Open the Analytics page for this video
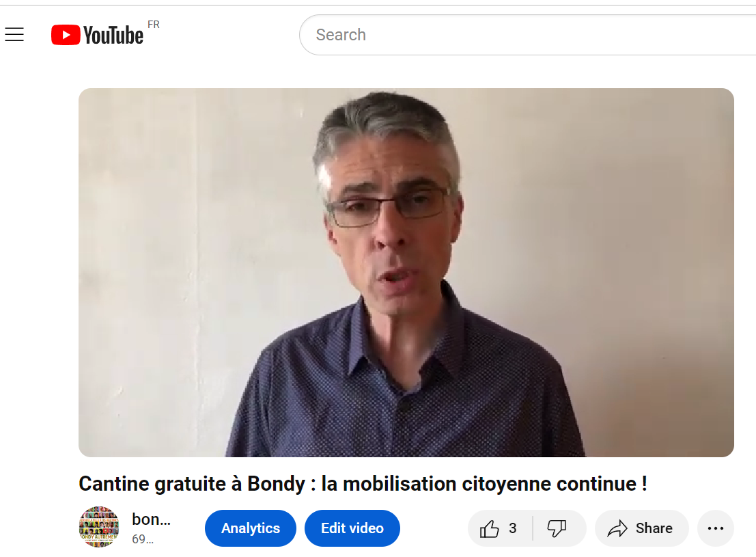The image size is (756, 557). pyautogui.click(x=250, y=528)
